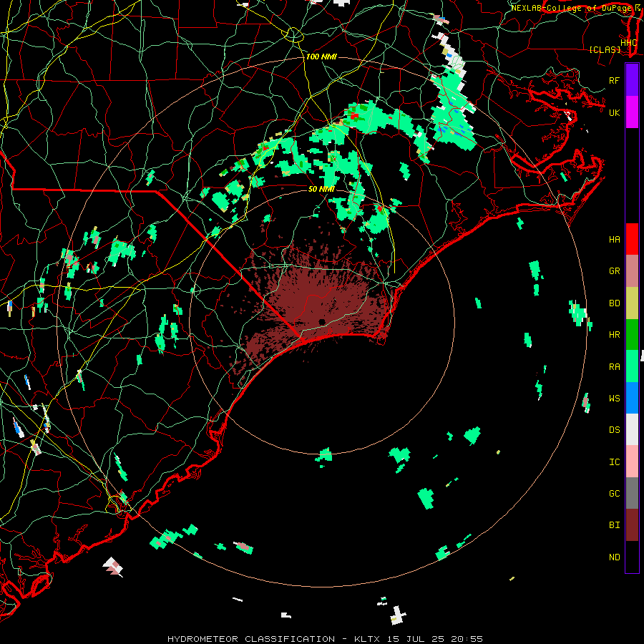Click the Hydrometeor Classification KLTX title caption
The image size is (644, 644).
pos(325,639)
